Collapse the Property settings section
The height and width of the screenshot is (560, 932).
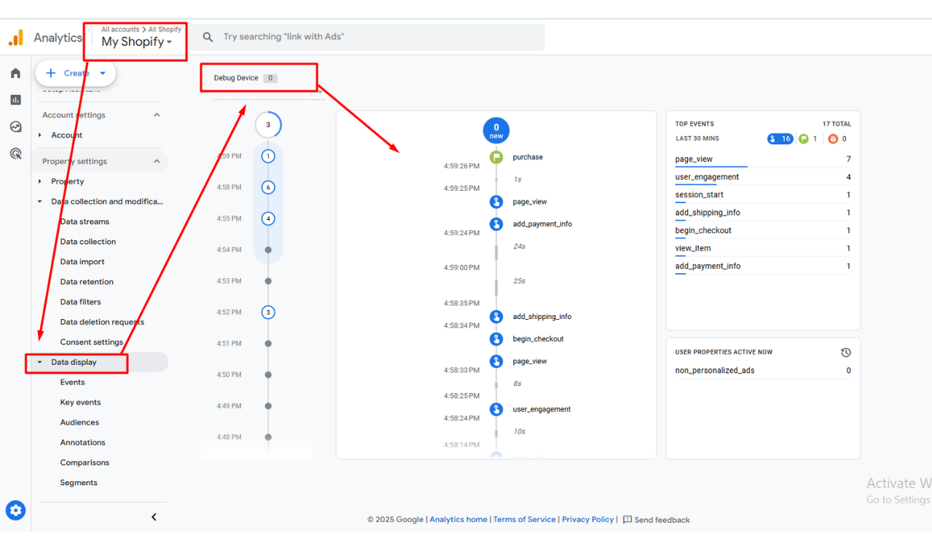[157, 162]
